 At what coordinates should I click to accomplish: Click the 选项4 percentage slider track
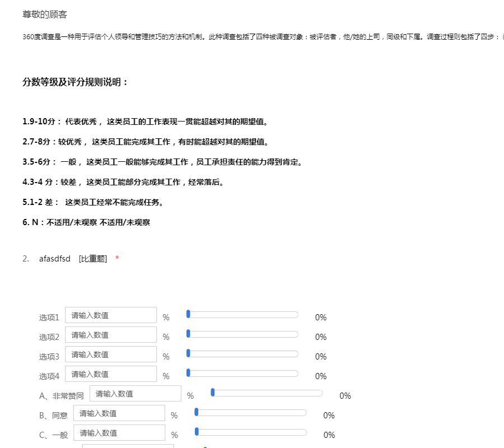(243, 374)
